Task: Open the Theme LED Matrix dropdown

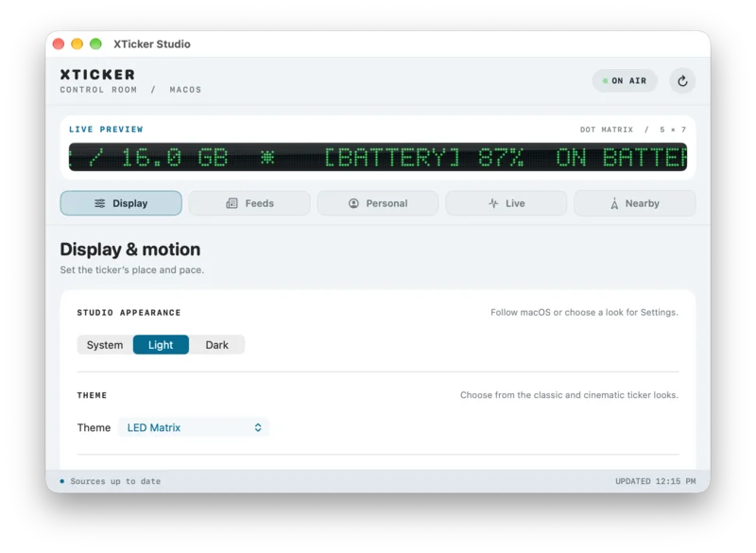Action: point(194,427)
